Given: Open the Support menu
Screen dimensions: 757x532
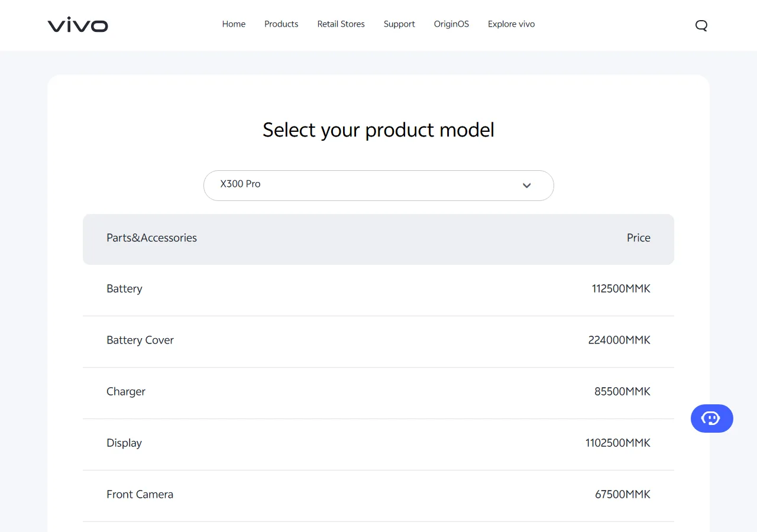Looking at the screenshot, I should (399, 24).
